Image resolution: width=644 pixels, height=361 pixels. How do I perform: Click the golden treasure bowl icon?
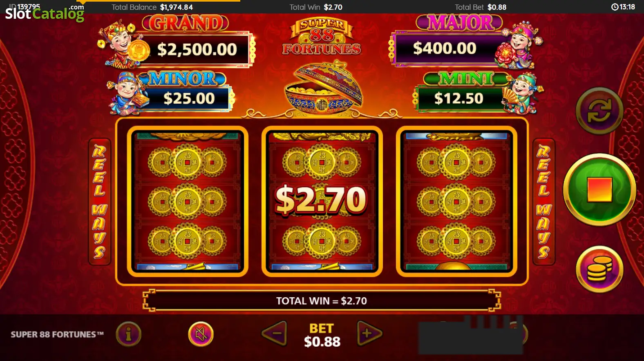pyautogui.click(x=323, y=87)
